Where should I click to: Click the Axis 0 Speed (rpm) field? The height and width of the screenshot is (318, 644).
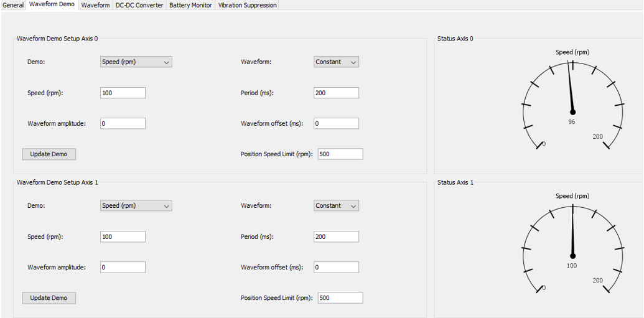point(123,93)
